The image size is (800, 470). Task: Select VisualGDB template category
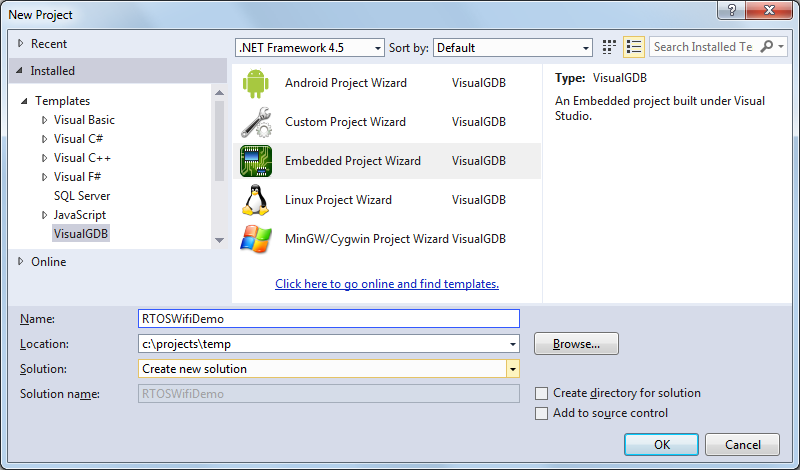pyautogui.click(x=81, y=234)
